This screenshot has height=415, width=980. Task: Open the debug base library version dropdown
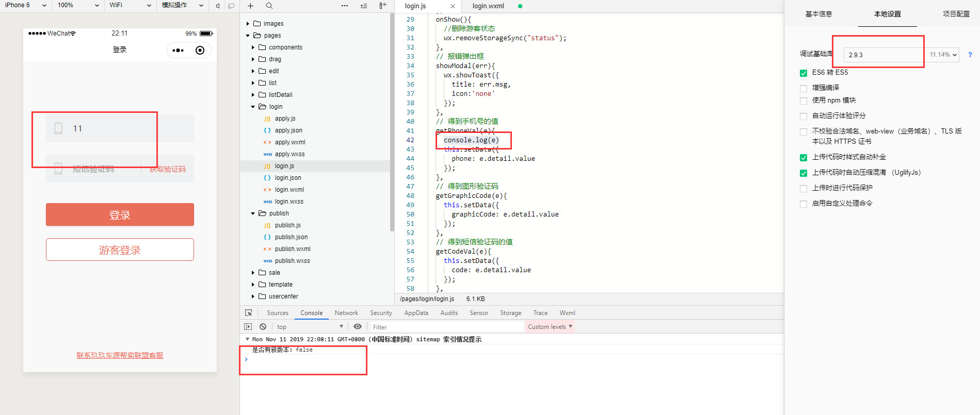pyautogui.click(x=901, y=55)
